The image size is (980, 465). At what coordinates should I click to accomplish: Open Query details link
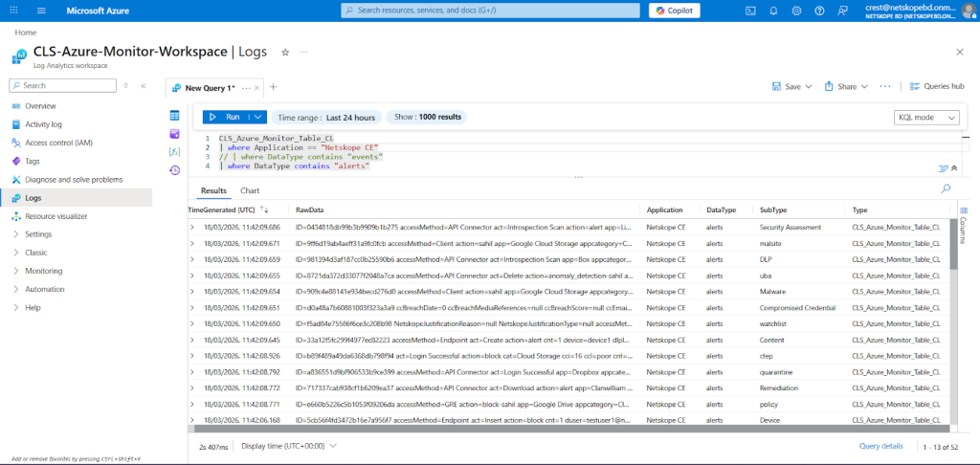click(880, 446)
